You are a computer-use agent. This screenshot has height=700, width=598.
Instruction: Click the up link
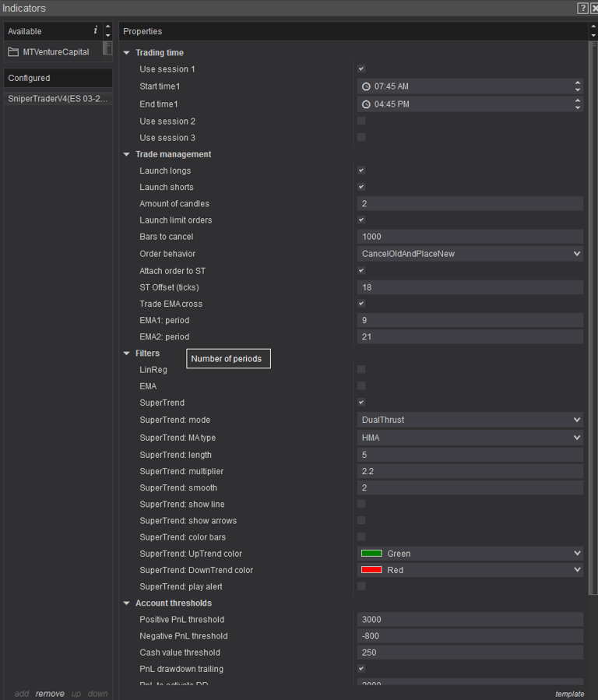click(76, 693)
